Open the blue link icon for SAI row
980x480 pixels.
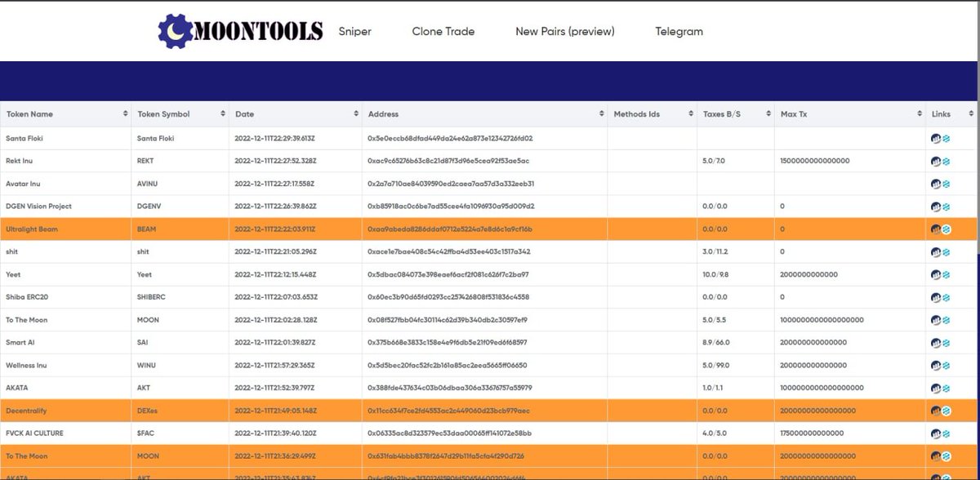[x=946, y=343]
